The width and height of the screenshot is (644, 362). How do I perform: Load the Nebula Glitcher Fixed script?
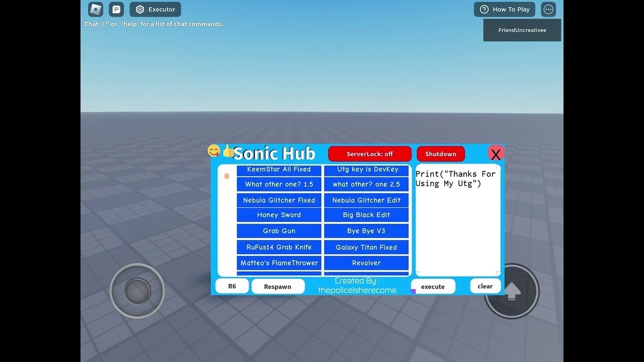tap(279, 200)
